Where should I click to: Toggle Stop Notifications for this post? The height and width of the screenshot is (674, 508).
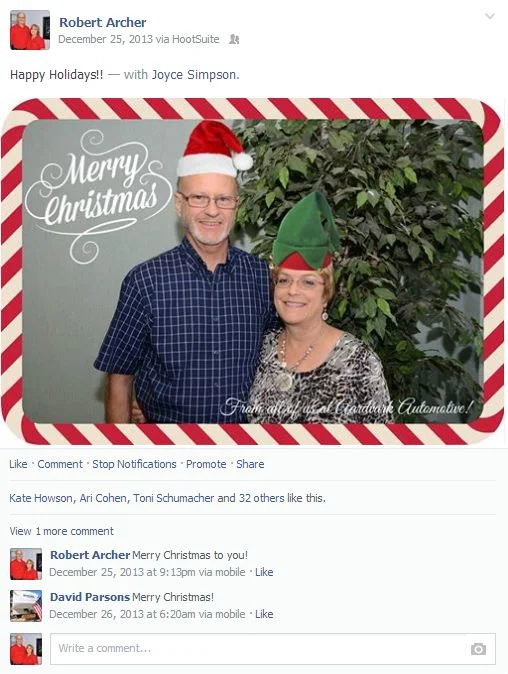(x=134, y=464)
